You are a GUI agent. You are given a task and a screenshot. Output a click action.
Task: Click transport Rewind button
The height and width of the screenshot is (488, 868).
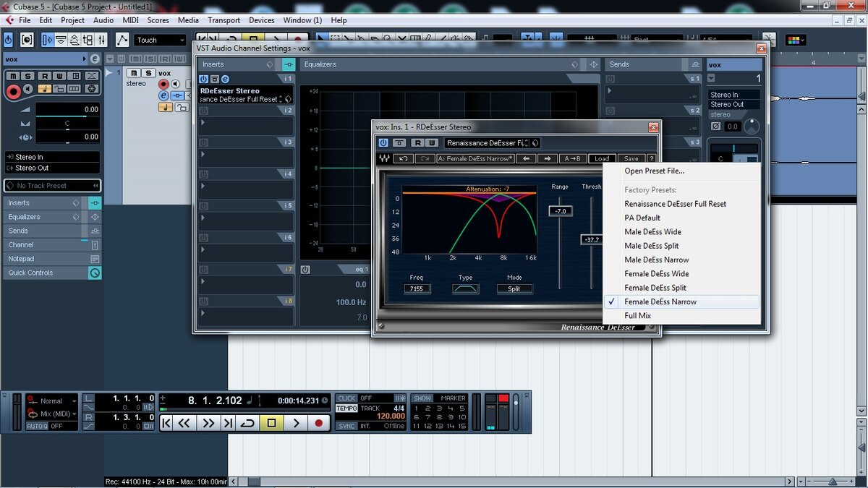tap(184, 423)
